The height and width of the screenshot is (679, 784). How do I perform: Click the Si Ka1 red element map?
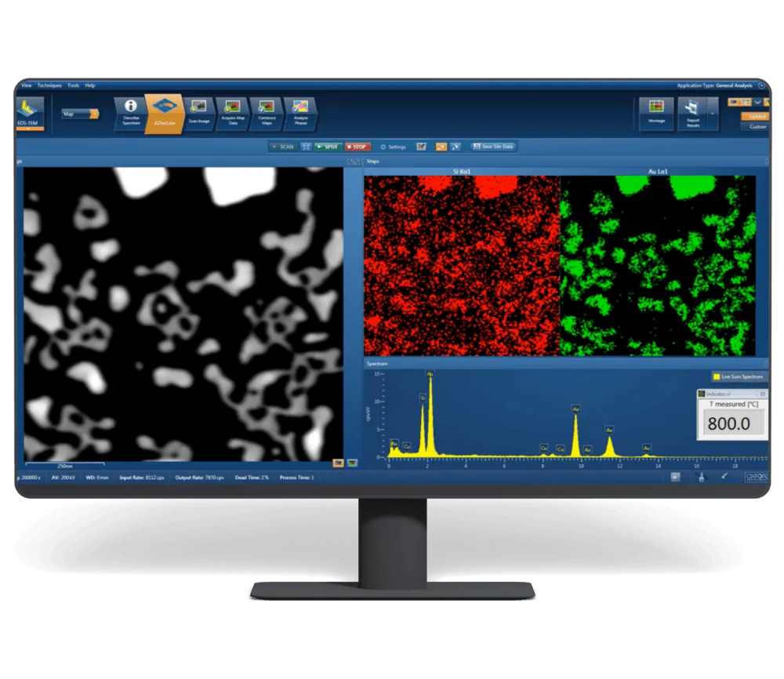pos(462,266)
